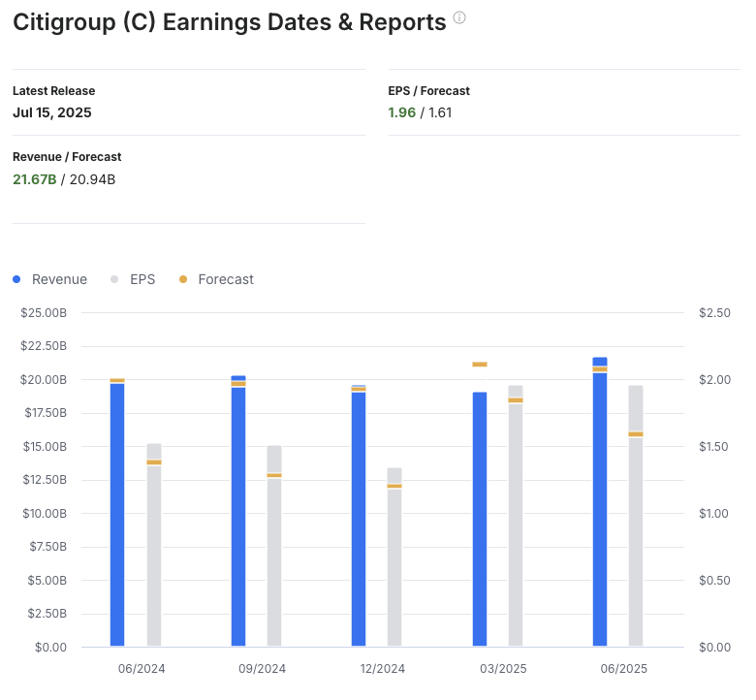Click the 06/2024 EPS forecast marker
The height and width of the screenshot is (700, 756).
point(154,462)
